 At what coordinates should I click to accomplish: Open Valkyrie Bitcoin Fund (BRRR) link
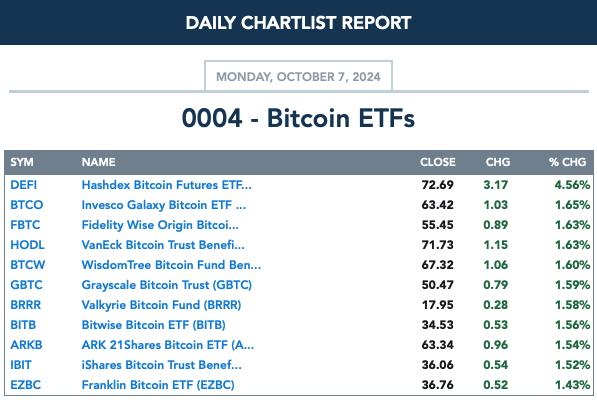(161, 305)
